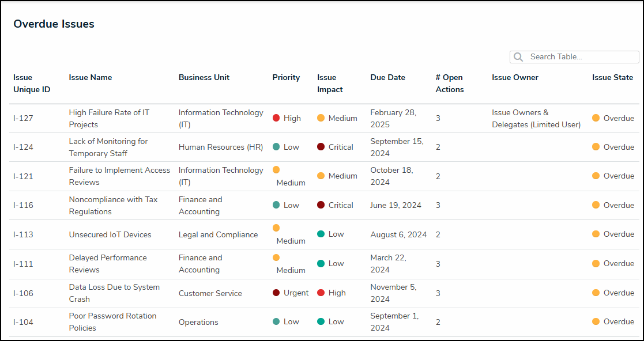The width and height of the screenshot is (644, 341).
Task: Click the Critical impact dot for I-124
Action: click(321, 147)
